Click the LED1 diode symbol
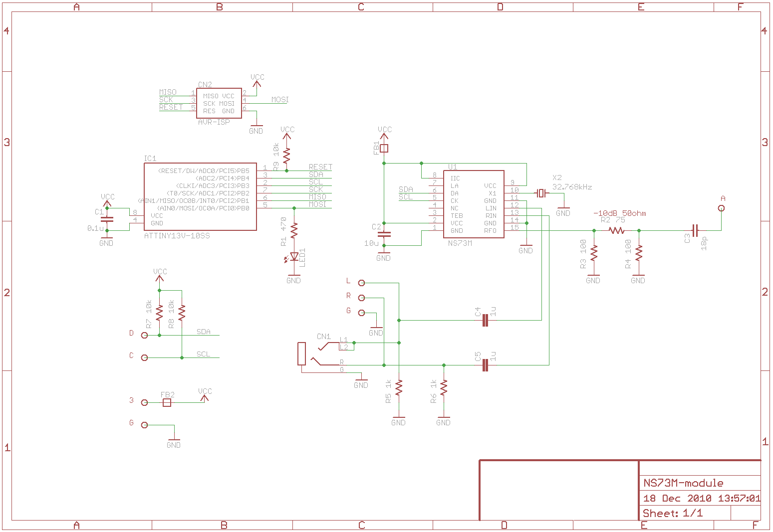Image resolution: width=773 pixels, height=532 pixels. (294, 257)
